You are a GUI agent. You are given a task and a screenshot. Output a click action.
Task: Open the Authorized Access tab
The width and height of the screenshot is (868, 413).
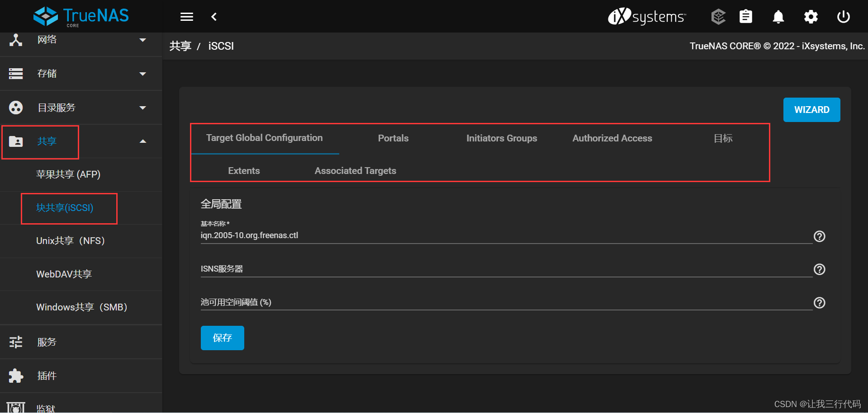[x=612, y=138]
